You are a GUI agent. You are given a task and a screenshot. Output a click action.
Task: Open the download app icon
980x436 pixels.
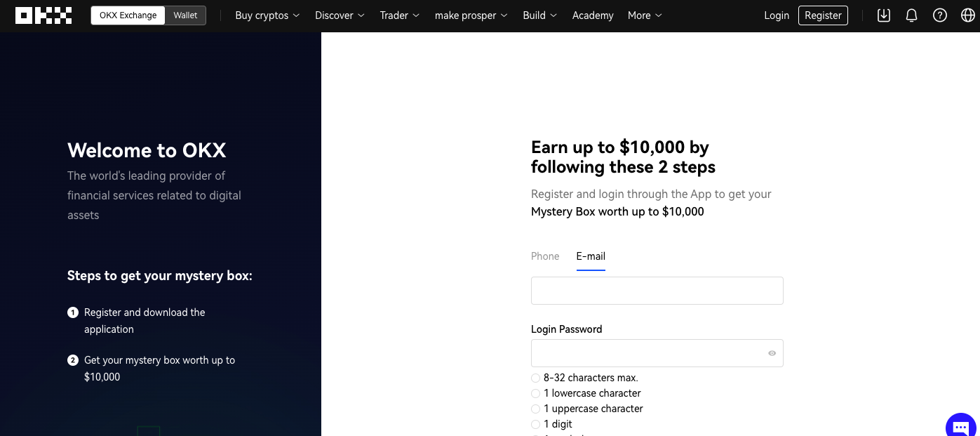pyautogui.click(x=884, y=15)
